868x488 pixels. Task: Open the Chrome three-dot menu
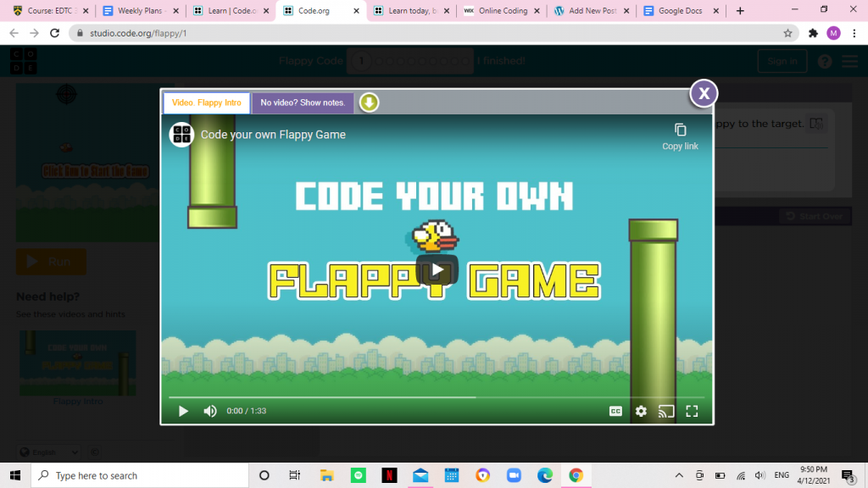(x=854, y=33)
